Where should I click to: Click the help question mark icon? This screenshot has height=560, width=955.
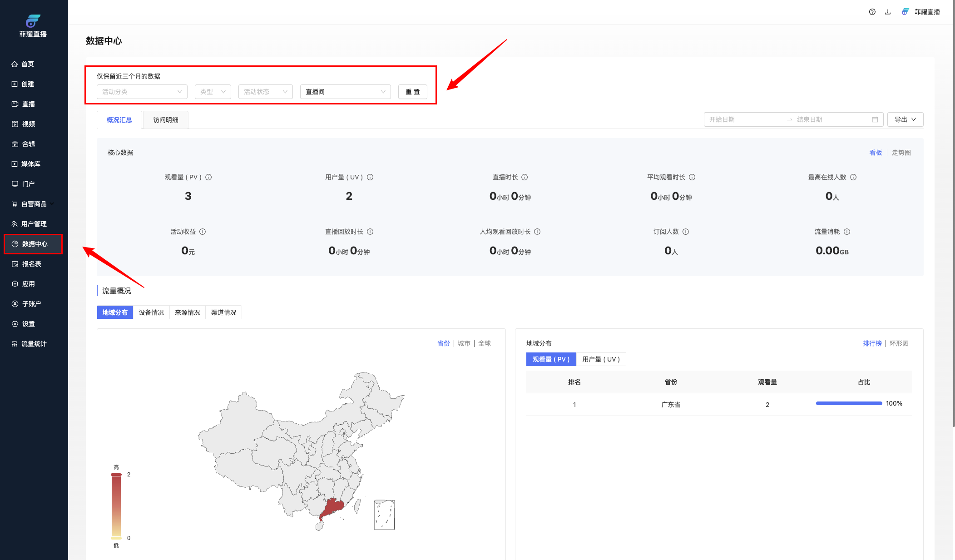(872, 12)
